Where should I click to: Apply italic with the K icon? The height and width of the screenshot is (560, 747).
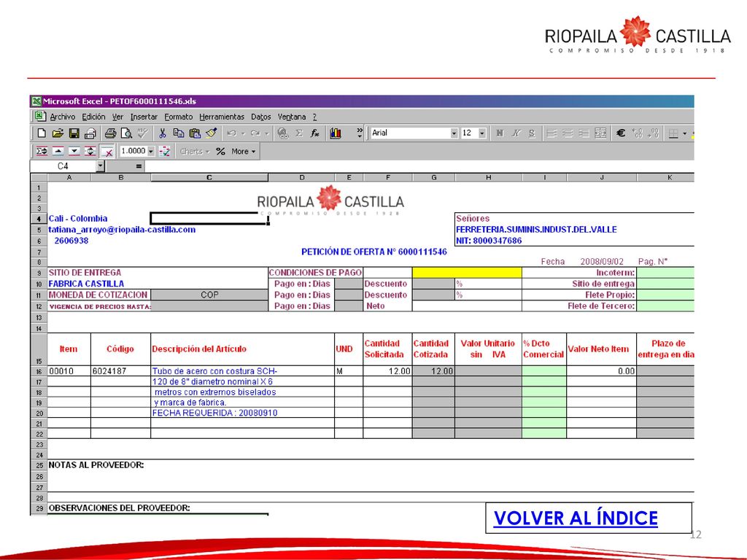click(516, 133)
